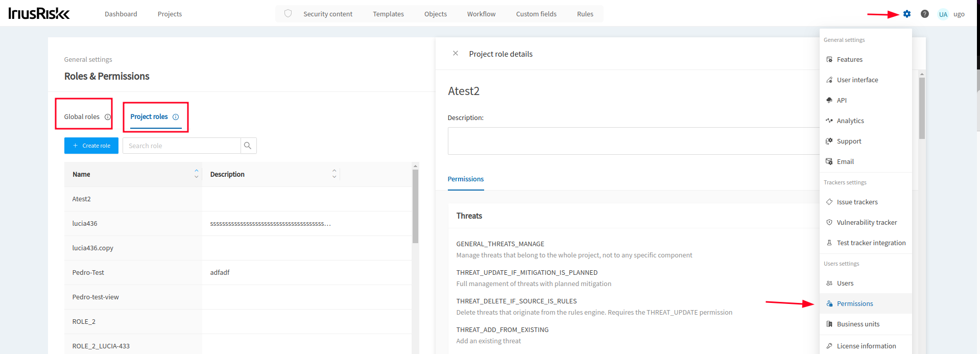Screen dimensions: 980x354
Task: Open the Projects menu
Action: [x=170, y=14]
